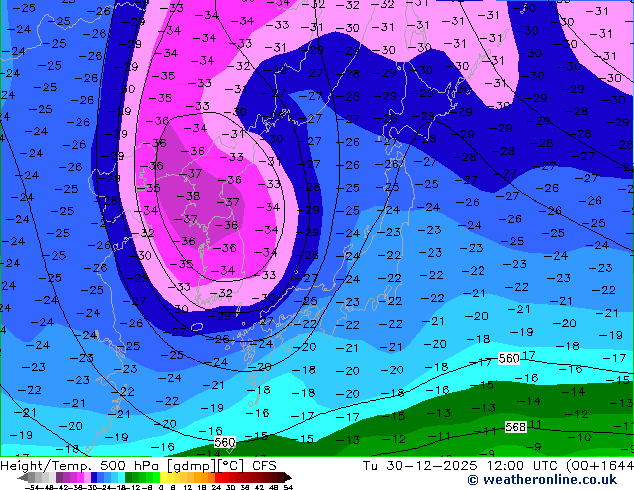Pick the dark blue swatch above -30
634x490 pixels.
point(94,477)
